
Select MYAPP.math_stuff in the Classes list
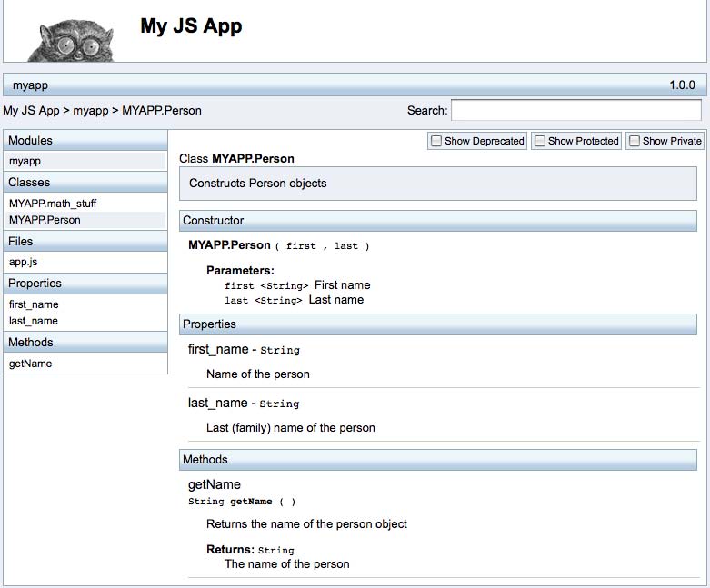[52, 204]
